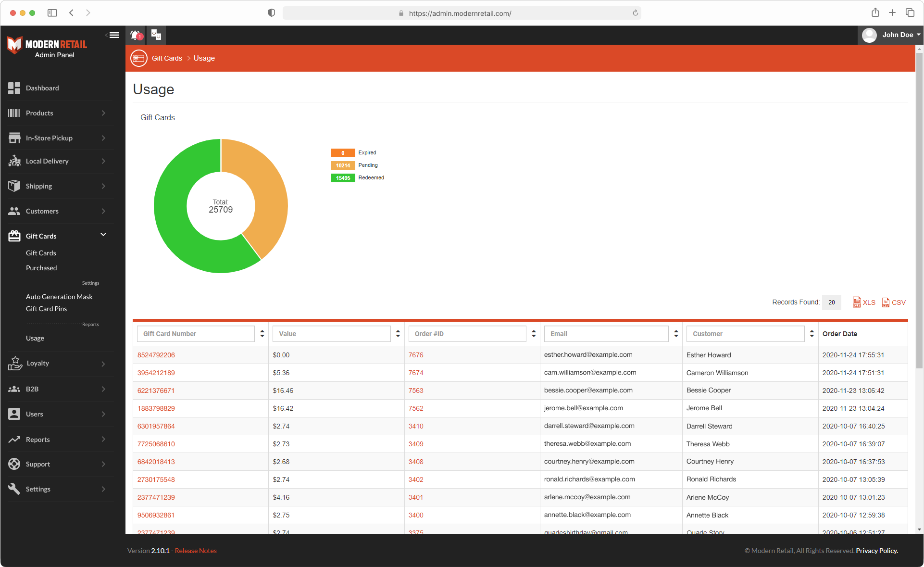Toggle sort arrows on Email column

(676, 334)
